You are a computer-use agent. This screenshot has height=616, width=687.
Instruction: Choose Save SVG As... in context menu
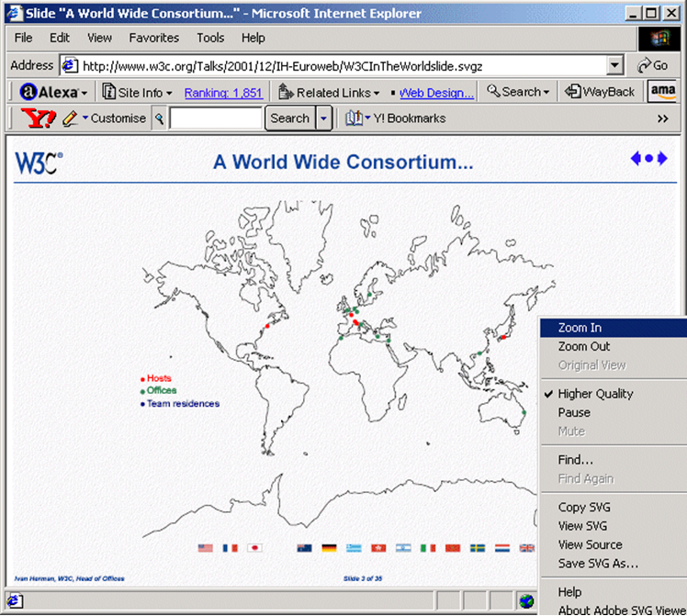[614, 564]
